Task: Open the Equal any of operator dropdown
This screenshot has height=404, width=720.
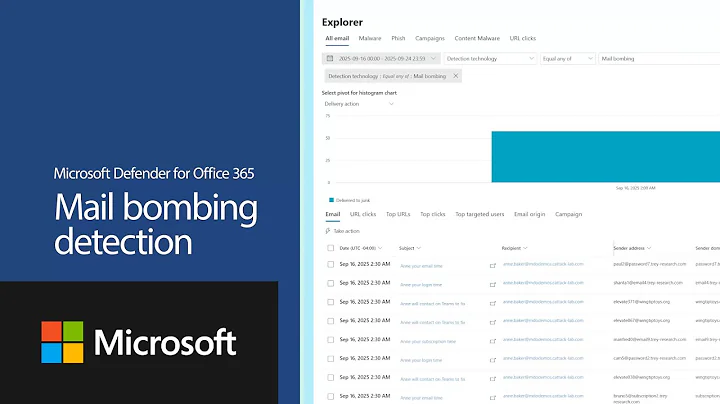Action: click(x=568, y=58)
